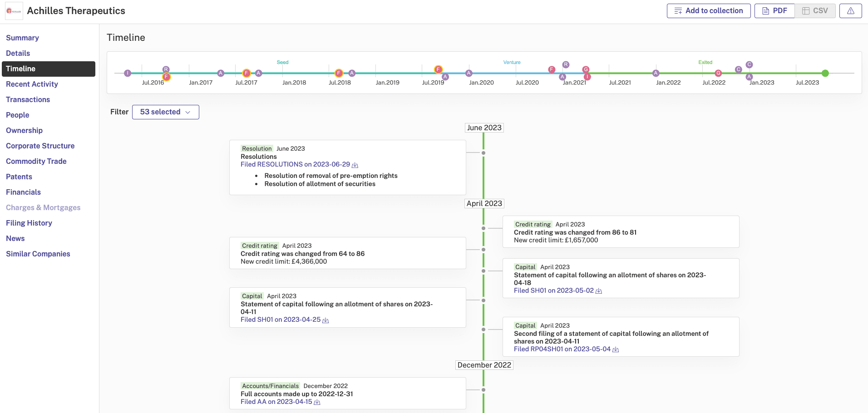
Task: Click 'Full accounts made up to 2022-12-31'
Action: coord(296,394)
